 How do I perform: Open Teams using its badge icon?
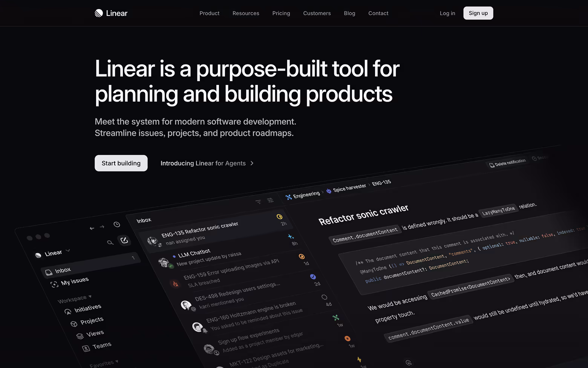point(86,348)
